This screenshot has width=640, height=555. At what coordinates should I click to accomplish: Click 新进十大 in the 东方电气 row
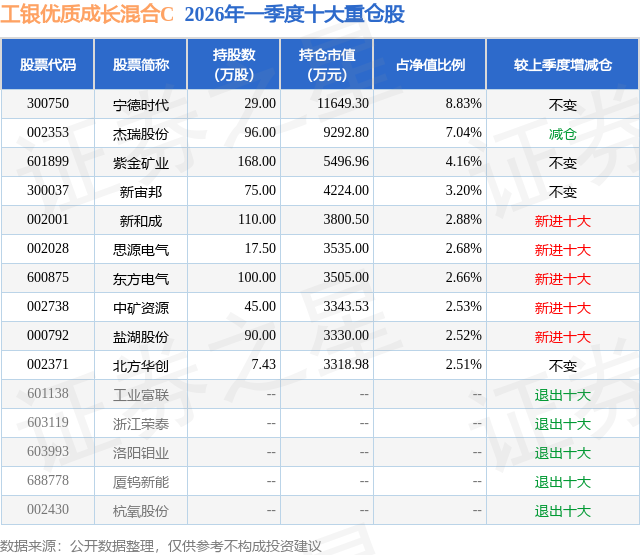click(563, 279)
